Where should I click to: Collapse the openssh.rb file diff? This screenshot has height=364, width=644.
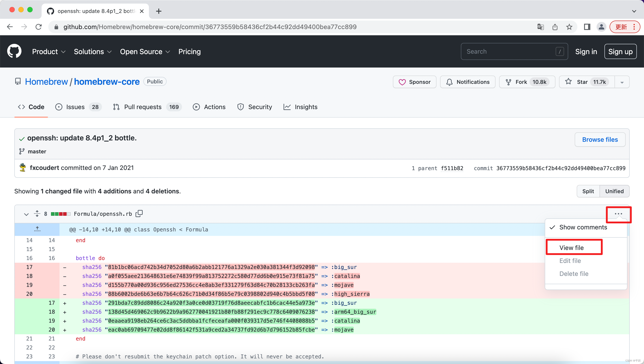(26, 214)
